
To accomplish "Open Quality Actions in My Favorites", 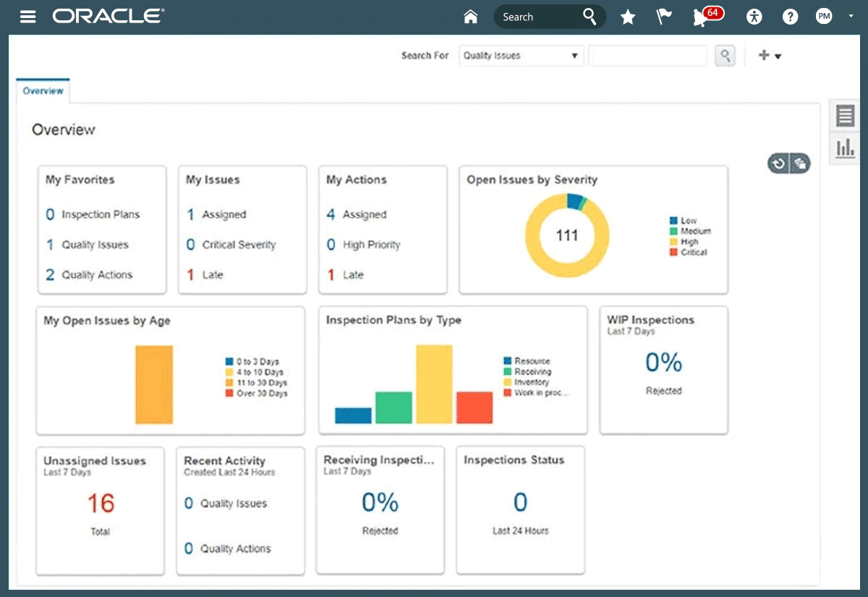I will [x=97, y=275].
